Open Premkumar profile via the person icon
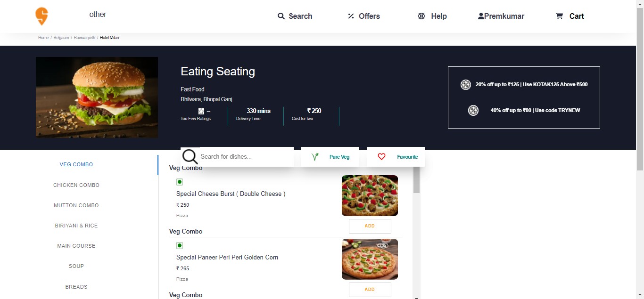The width and height of the screenshot is (644, 299). [480, 16]
